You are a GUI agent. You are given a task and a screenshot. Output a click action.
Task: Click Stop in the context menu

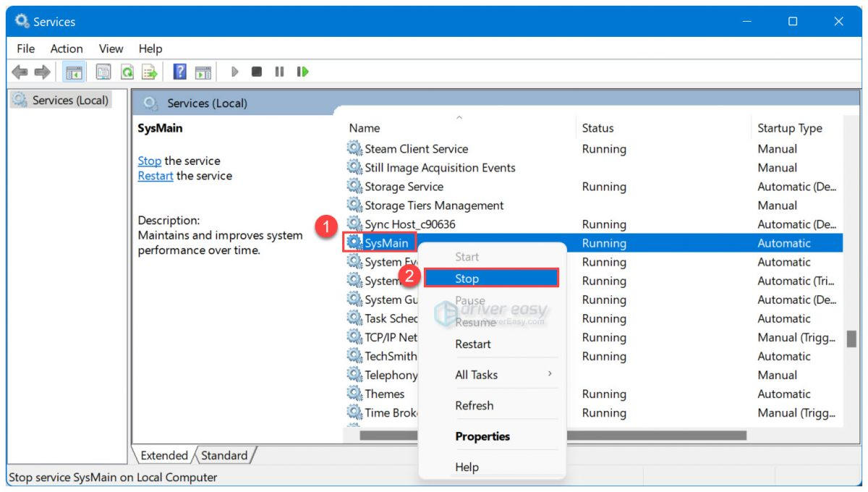tap(467, 279)
